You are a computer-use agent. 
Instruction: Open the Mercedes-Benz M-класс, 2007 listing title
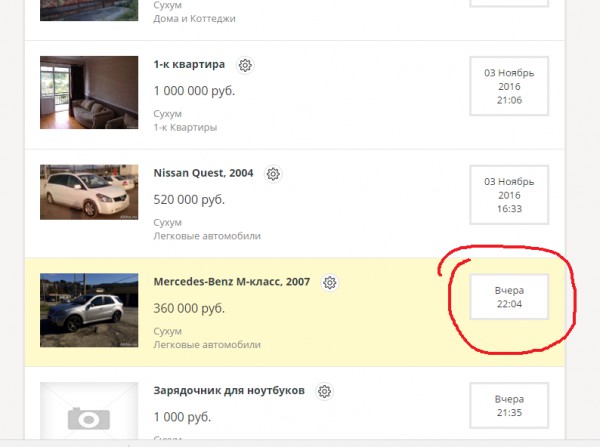pos(232,282)
